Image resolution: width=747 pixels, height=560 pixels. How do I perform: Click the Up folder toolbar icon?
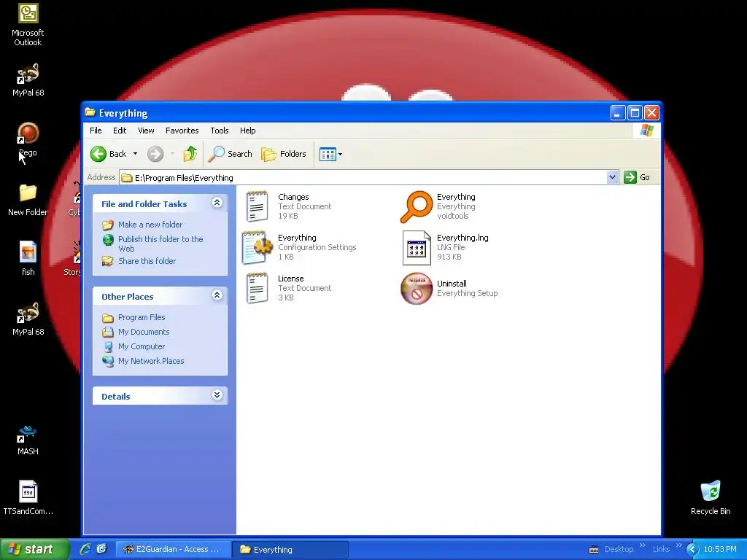click(190, 154)
